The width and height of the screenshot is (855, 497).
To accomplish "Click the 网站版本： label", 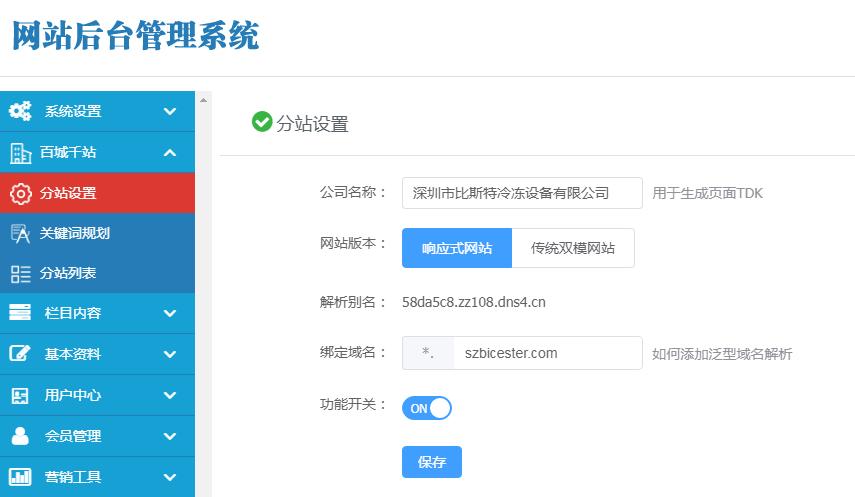I will click(x=353, y=243).
